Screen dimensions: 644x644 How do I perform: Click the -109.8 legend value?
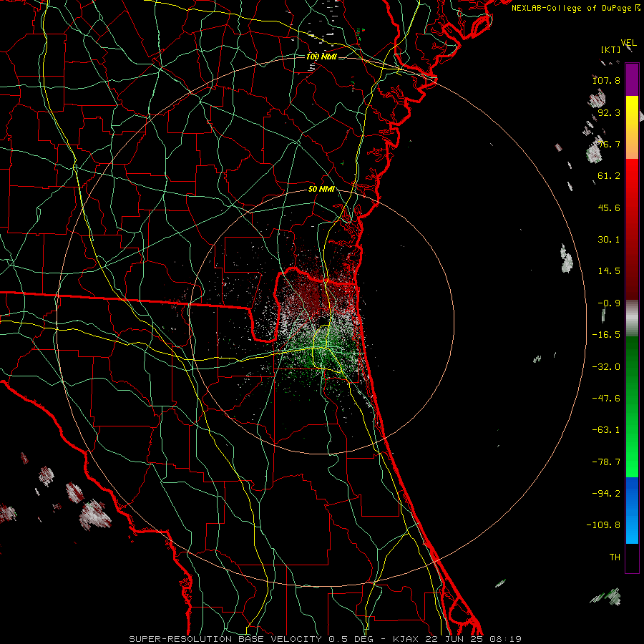pyautogui.click(x=603, y=525)
